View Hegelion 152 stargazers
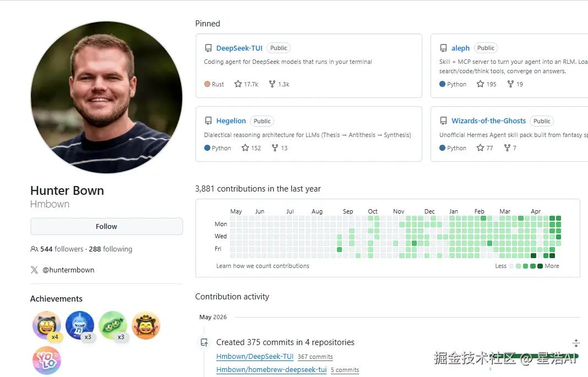The image size is (588, 377). pos(251,148)
